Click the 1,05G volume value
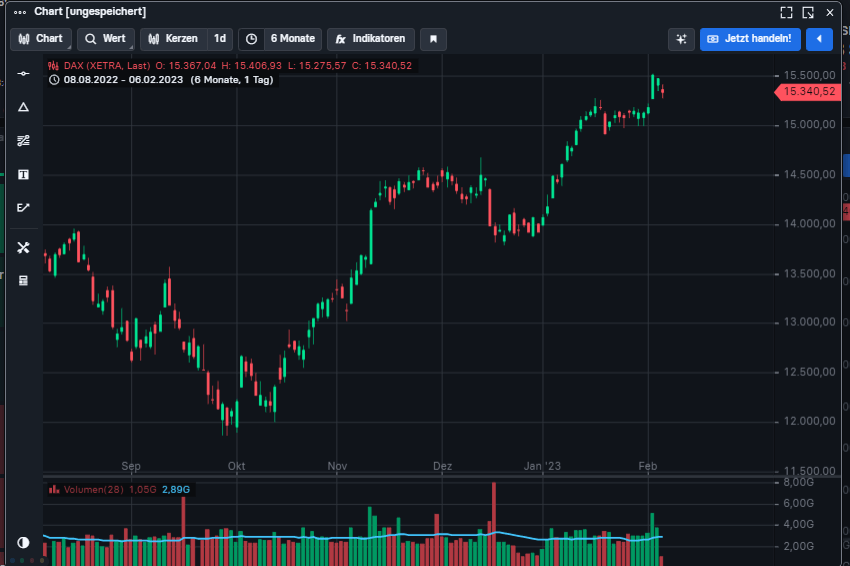The width and height of the screenshot is (850, 566). [143, 490]
